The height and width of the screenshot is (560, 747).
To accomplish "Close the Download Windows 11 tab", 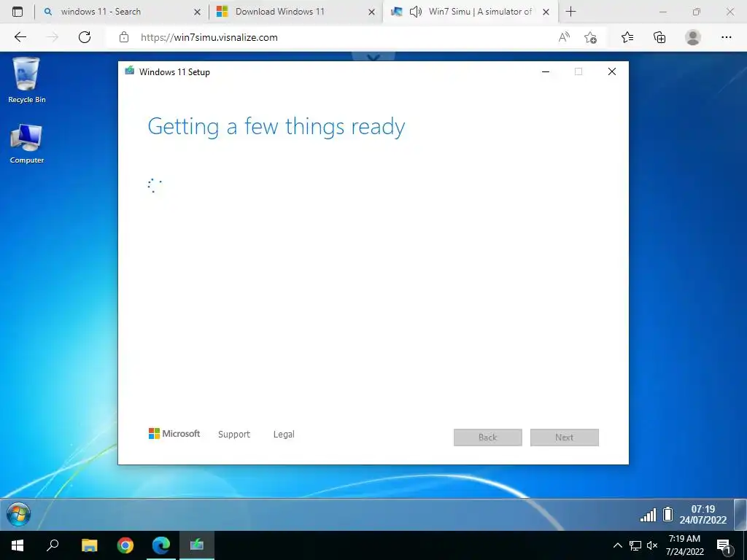I will coord(371,12).
